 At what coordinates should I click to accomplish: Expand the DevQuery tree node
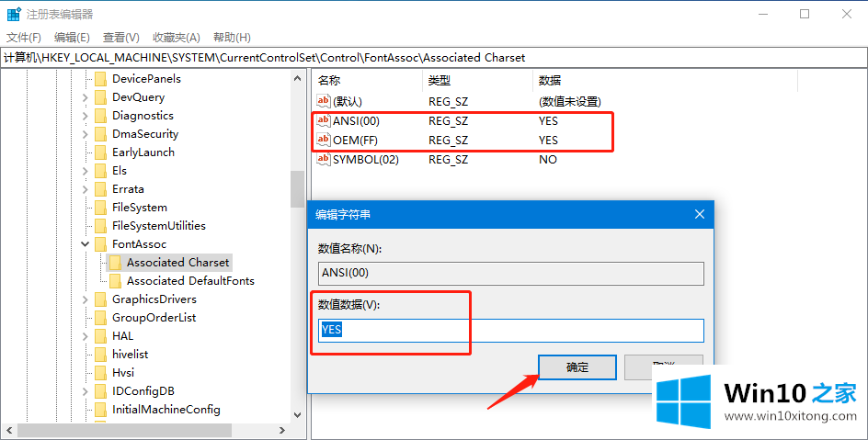pos(86,97)
